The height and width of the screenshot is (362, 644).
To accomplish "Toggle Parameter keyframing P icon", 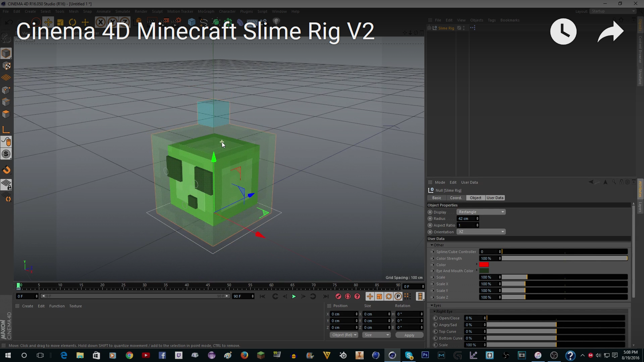I will click(x=398, y=296).
